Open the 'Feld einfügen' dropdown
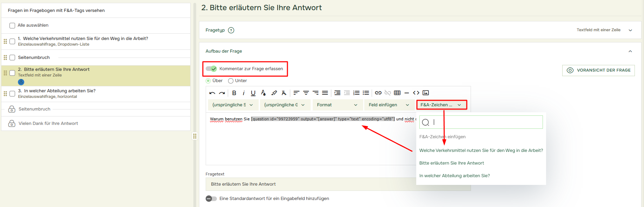The image size is (644, 207). click(x=389, y=105)
